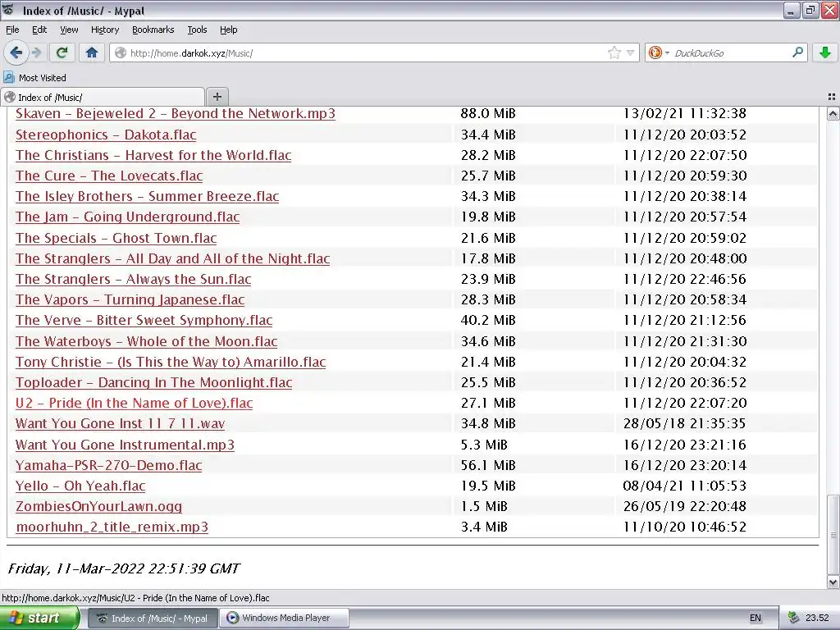Open Stereophonics - Dakota.flac link

coord(106,135)
